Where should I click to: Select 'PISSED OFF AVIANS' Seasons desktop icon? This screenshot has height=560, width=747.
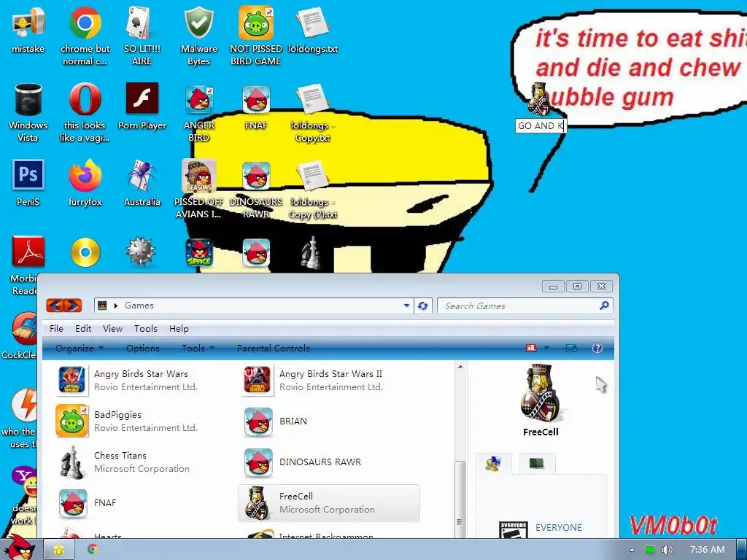(198, 189)
